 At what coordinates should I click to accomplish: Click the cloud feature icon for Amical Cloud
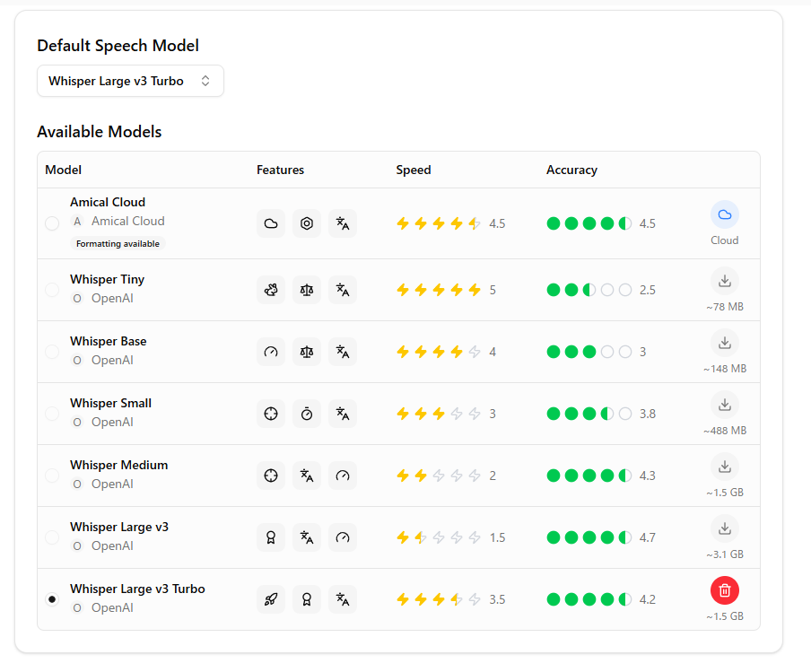(x=271, y=223)
